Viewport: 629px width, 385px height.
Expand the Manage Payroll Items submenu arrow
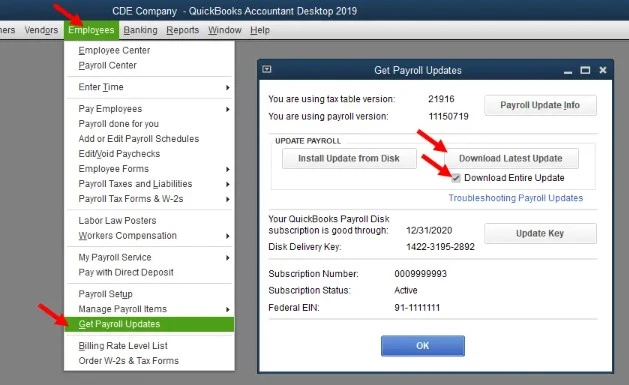[227, 310]
